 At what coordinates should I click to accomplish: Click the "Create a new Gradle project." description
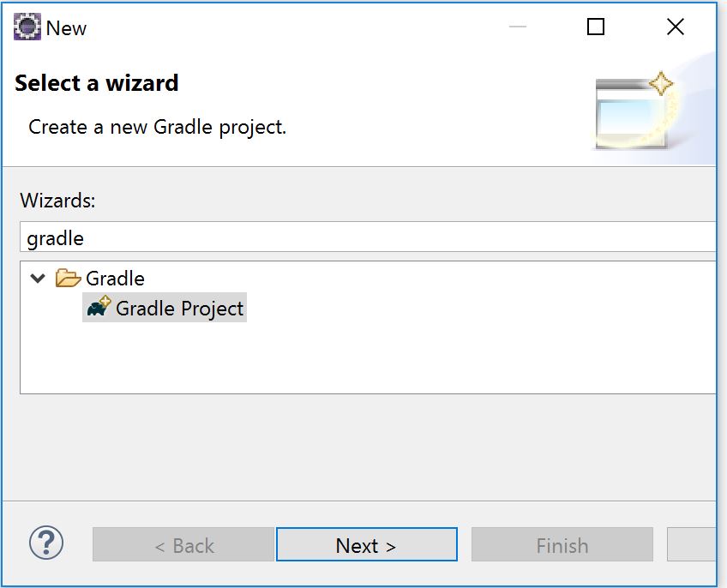[x=157, y=127]
